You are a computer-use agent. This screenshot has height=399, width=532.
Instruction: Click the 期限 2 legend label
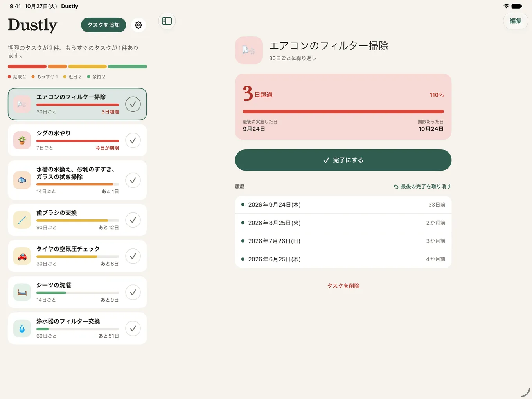point(17,77)
